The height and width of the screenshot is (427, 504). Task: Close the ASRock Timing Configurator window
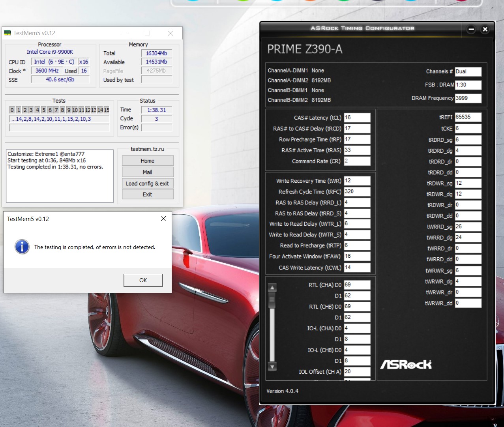click(x=485, y=29)
